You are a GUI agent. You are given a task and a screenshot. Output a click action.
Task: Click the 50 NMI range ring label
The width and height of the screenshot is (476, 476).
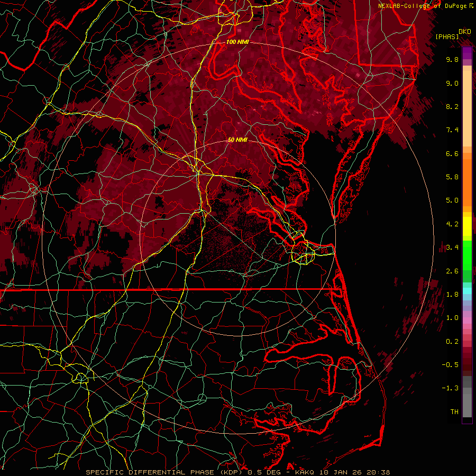pyautogui.click(x=237, y=140)
